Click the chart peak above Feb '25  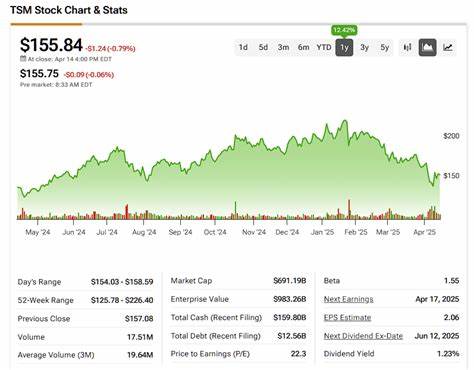point(345,121)
